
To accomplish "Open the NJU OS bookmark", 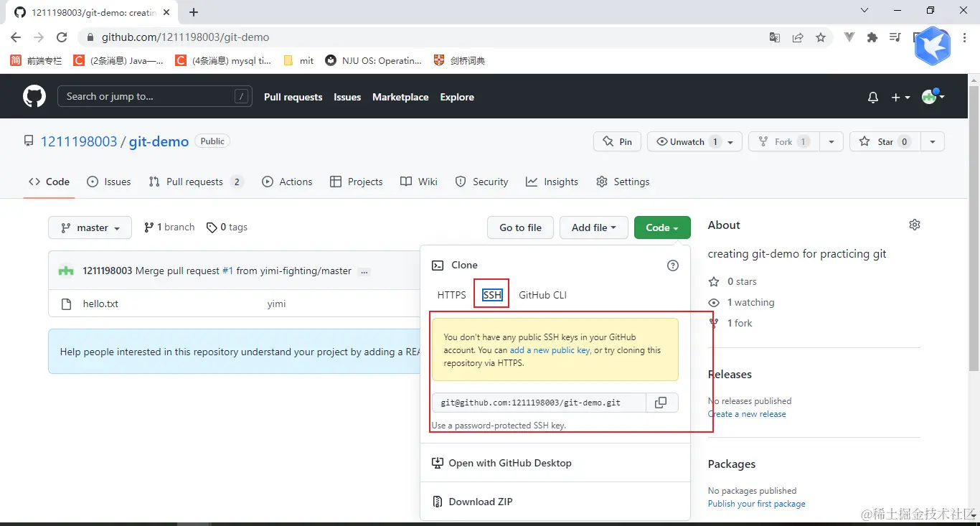I will pos(374,61).
